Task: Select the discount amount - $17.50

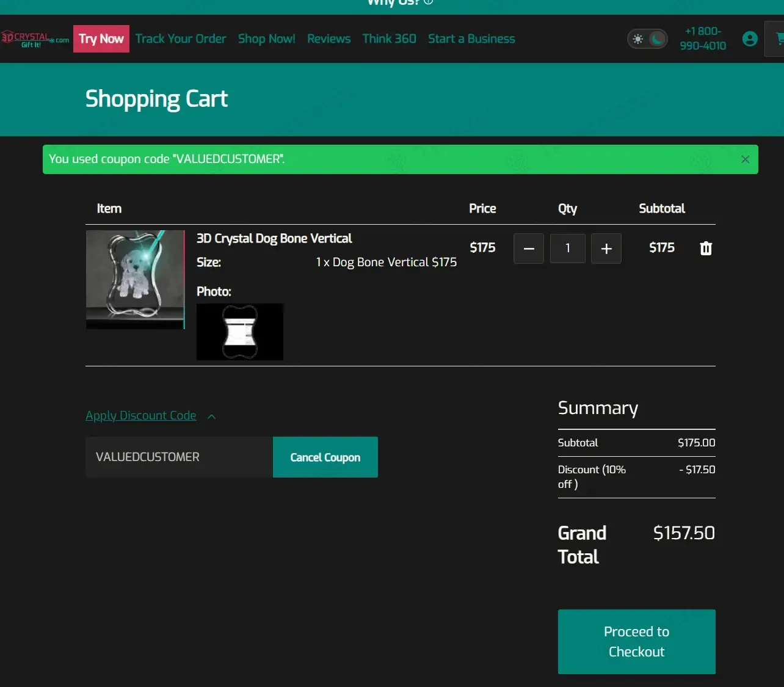Action: 697,470
